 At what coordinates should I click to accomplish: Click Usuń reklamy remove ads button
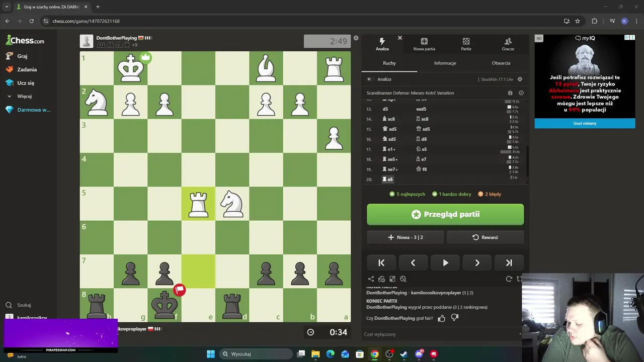tap(585, 123)
